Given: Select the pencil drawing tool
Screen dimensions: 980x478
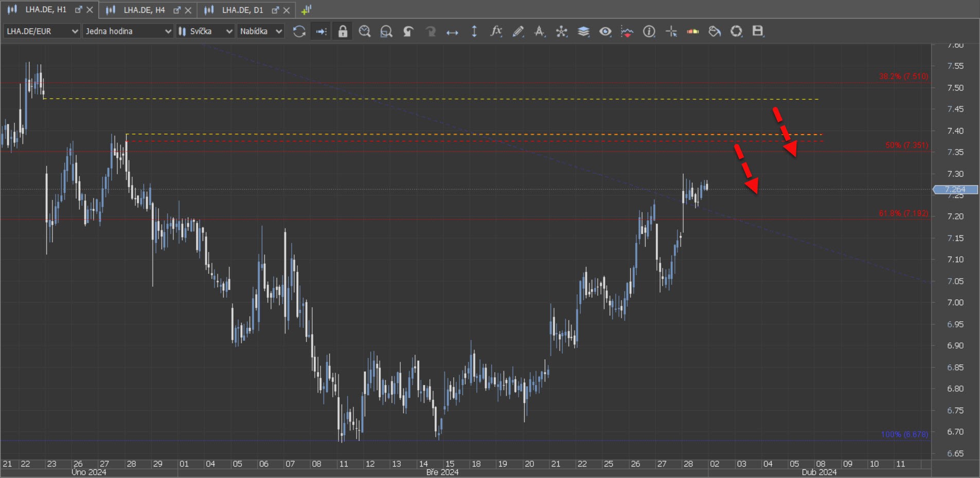Looking at the screenshot, I should 518,31.
